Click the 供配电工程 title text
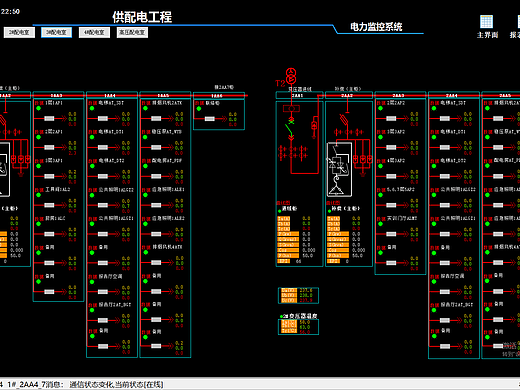The width and height of the screenshot is (520, 390). [x=142, y=17]
